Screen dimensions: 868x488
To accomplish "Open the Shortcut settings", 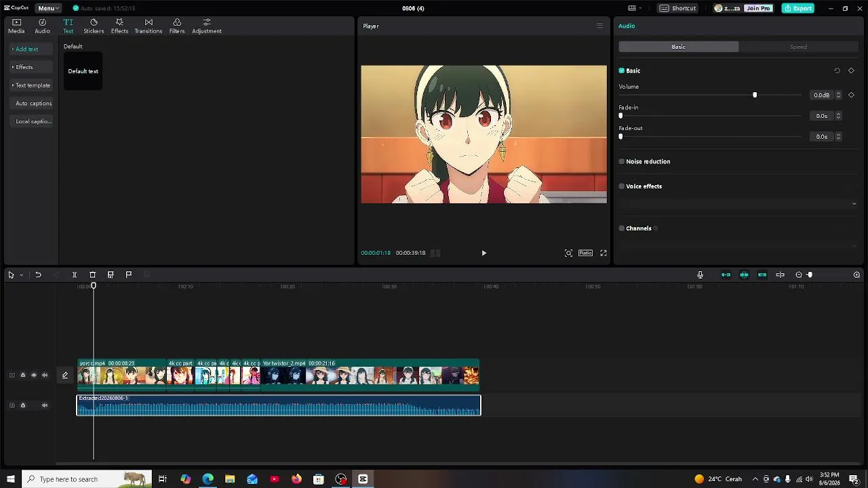I will [x=678, y=8].
